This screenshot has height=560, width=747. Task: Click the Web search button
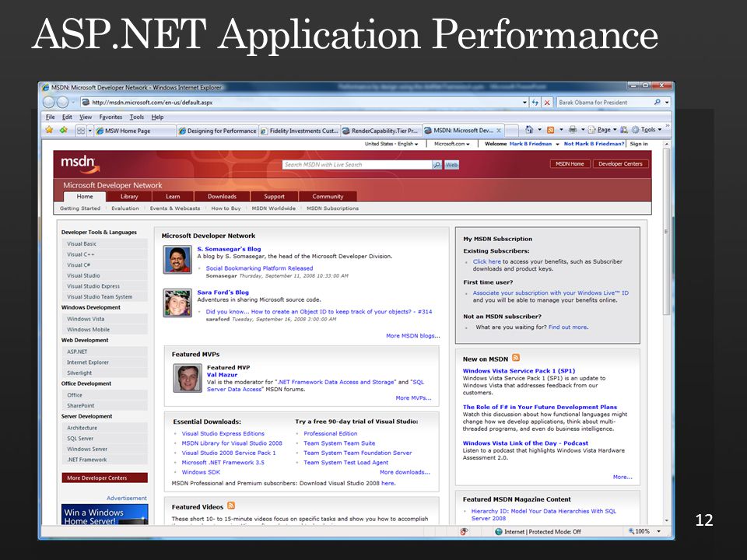click(x=451, y=165)
